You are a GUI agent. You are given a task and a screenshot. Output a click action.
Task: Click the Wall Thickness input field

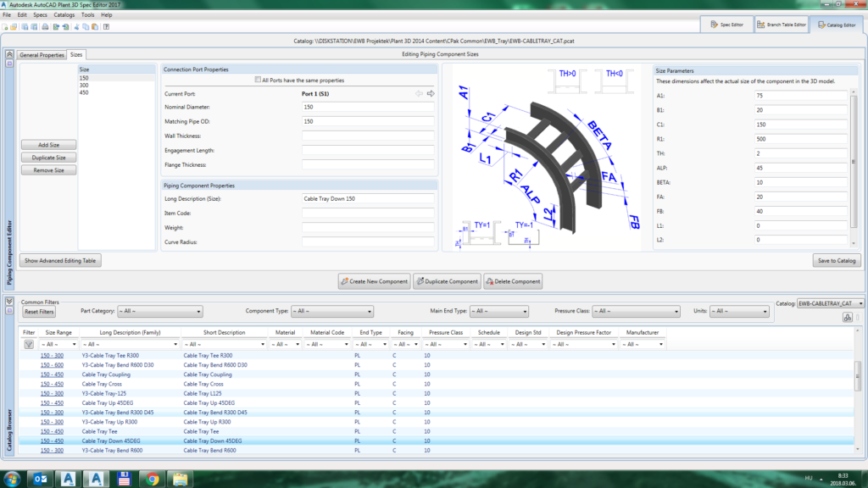click(368, 136)
